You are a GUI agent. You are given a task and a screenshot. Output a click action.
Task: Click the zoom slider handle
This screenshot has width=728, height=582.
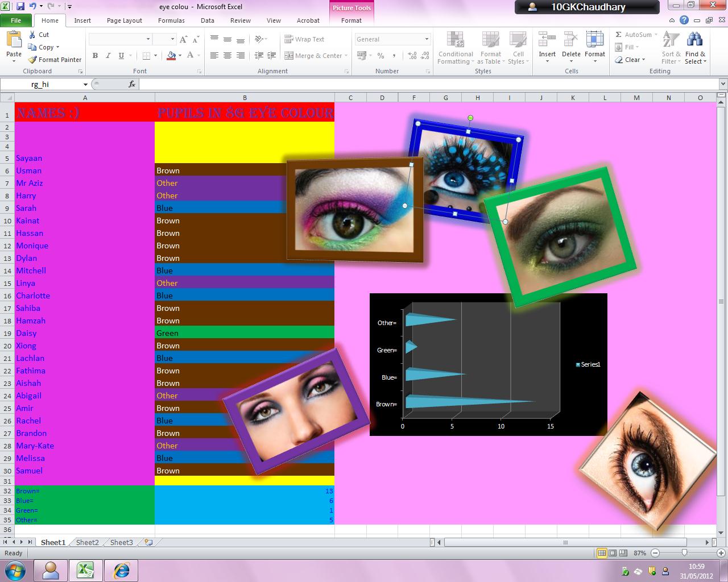[684, 552]
